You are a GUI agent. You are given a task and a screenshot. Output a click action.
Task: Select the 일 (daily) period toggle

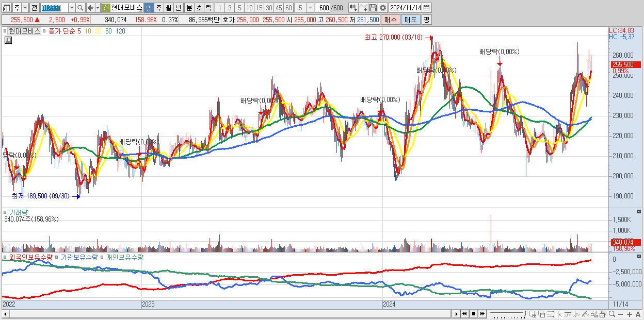pos(149,8)
